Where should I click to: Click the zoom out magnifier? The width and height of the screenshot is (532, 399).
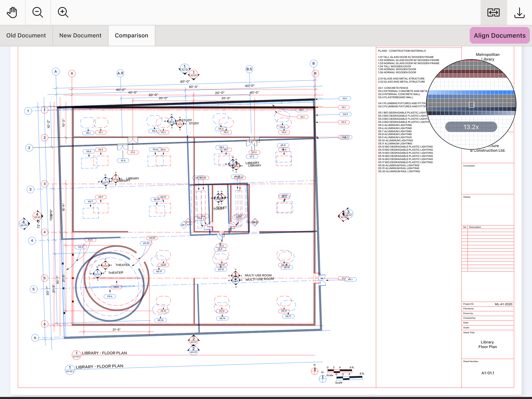pos(38,12)
